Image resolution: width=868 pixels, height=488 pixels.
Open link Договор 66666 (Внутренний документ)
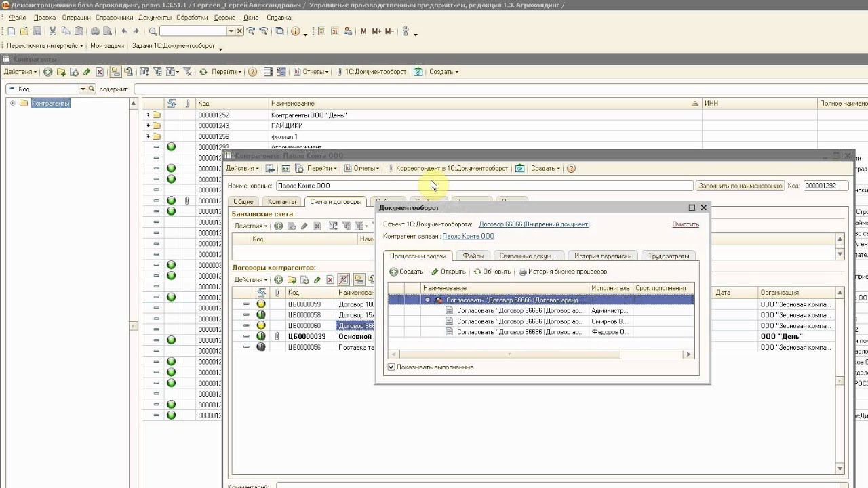point(534,224)
